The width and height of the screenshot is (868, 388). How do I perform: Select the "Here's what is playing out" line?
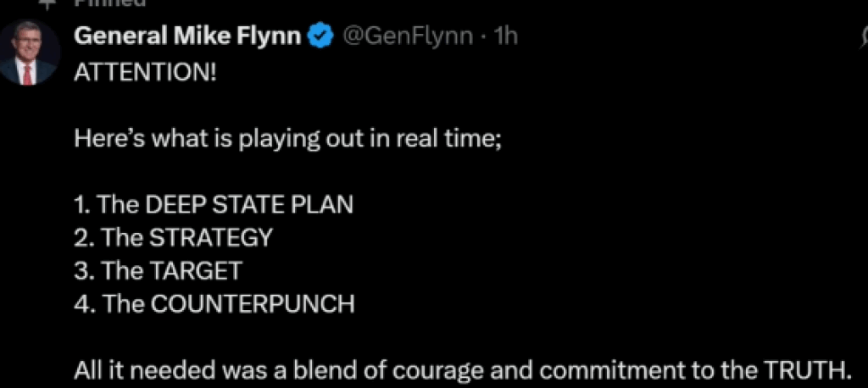(288, 138)
